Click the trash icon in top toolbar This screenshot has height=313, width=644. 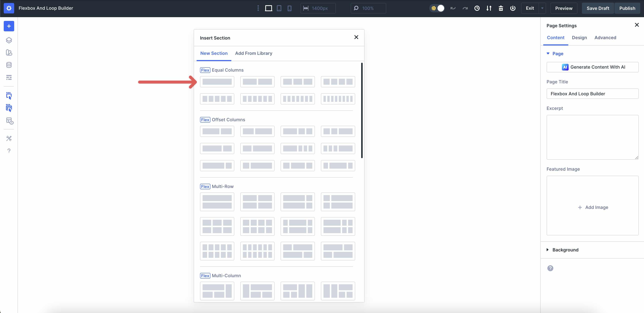501,8
